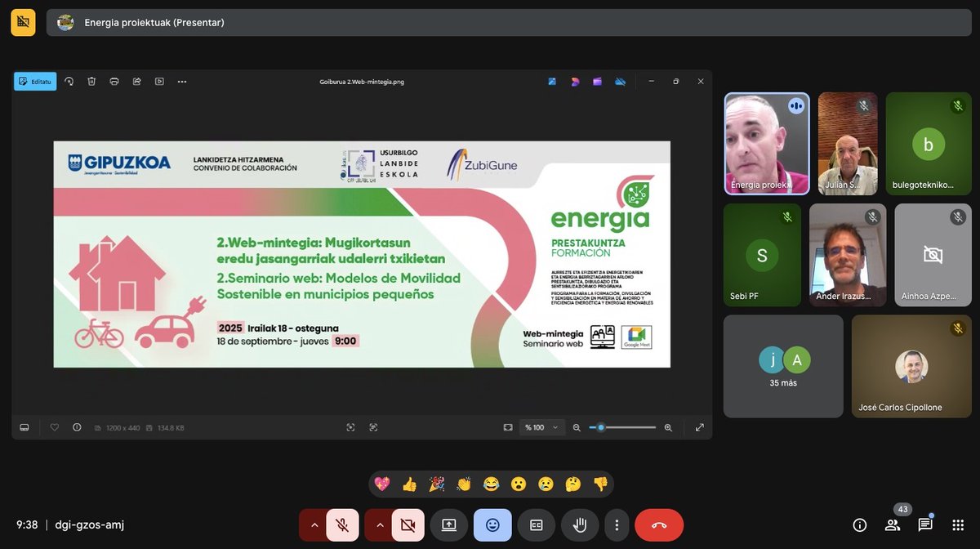Open Meet's three-dot options menu
This screenshot has height=549, width=980.
[x=617, y=525]
